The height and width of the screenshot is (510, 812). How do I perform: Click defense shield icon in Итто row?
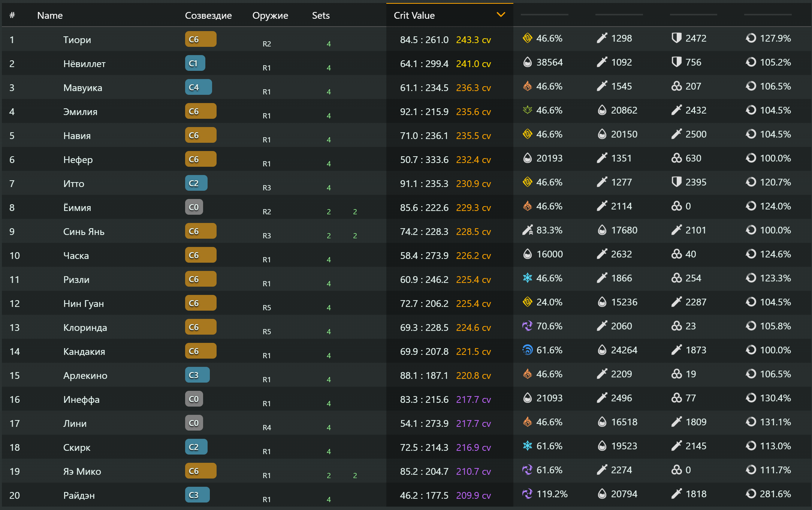click(x=676, y=182)
